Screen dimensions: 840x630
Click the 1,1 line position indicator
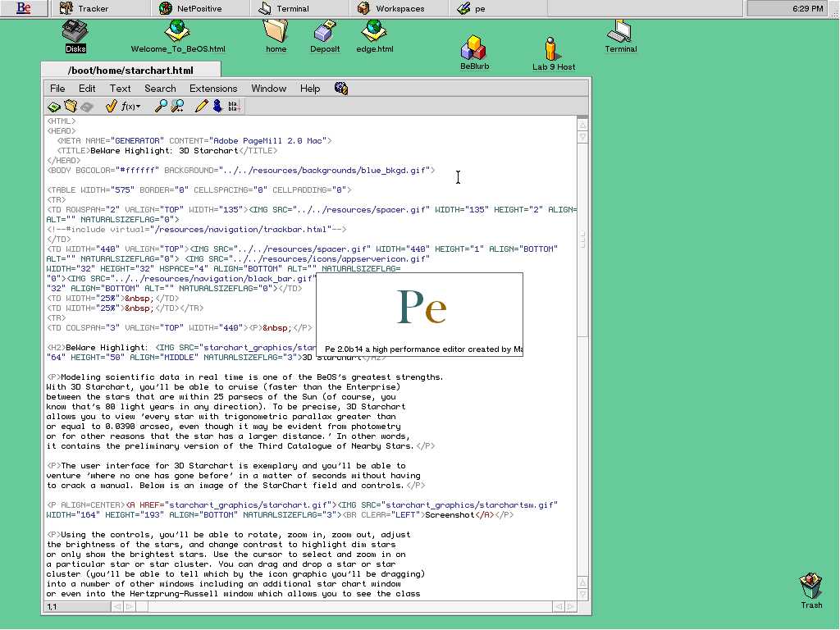[77, 606]
